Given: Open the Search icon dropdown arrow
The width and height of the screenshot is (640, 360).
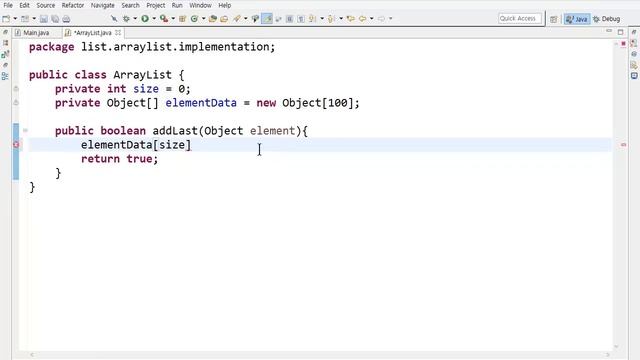Looking at the screenshot, I should pos(245,19).
